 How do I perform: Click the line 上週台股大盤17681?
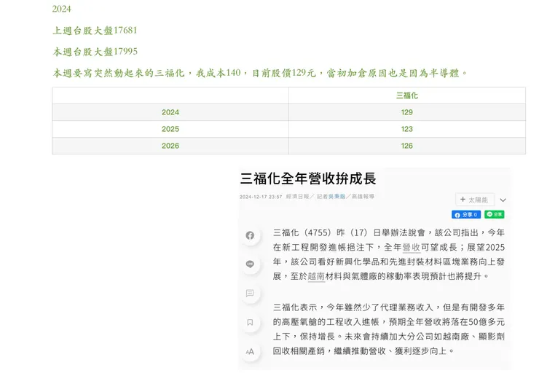(x=95, y=31)
